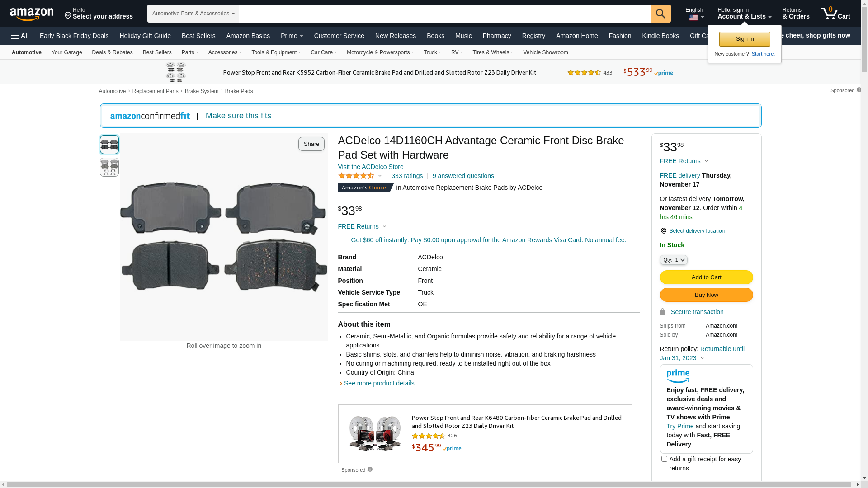
Task: Click into the search input field
Action: pyautogui.click(x=444, y=14)
